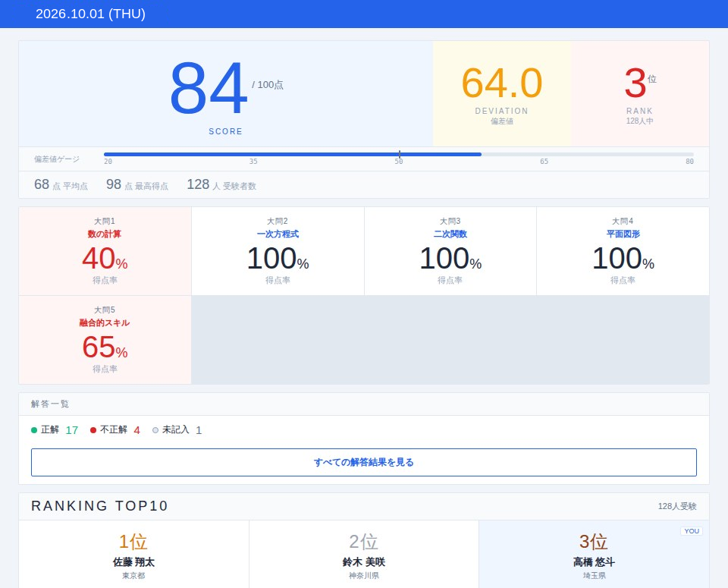Viewport: 728px width, 588px height.
Task: Click the date 2026.10.01 (THU) header
Action: tap(90, 14)
